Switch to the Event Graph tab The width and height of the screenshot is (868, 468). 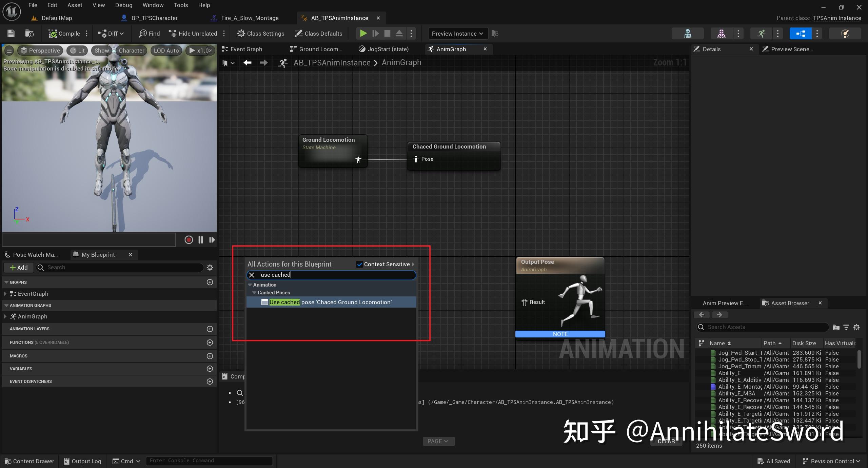pos(246,49)
